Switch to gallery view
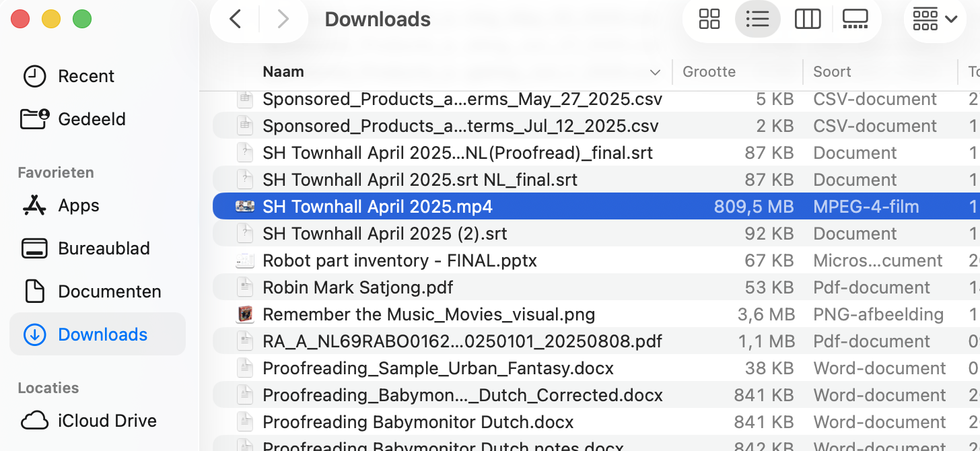 (x=855, y=19)
